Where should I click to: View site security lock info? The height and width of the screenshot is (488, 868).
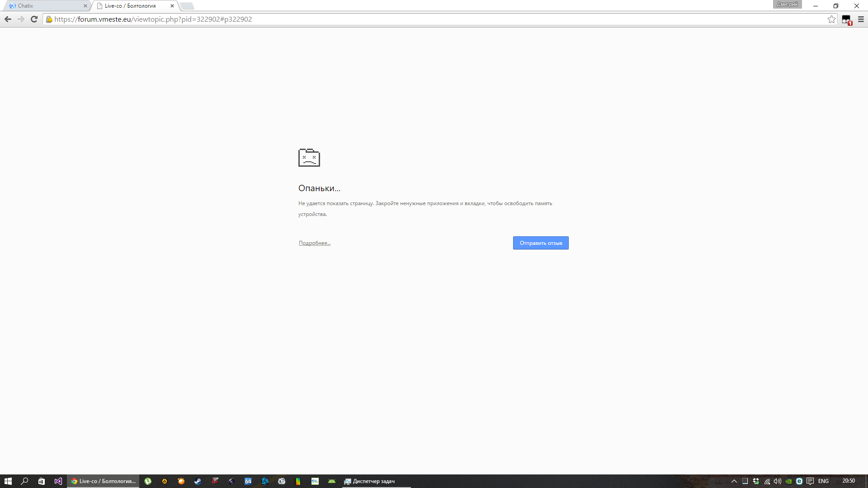coord(49,19)
